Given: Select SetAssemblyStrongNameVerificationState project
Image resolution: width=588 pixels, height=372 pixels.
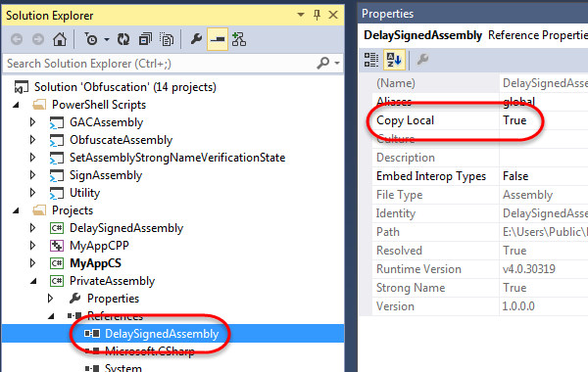Looking at the screenshot, I should [x=177, y=158].
